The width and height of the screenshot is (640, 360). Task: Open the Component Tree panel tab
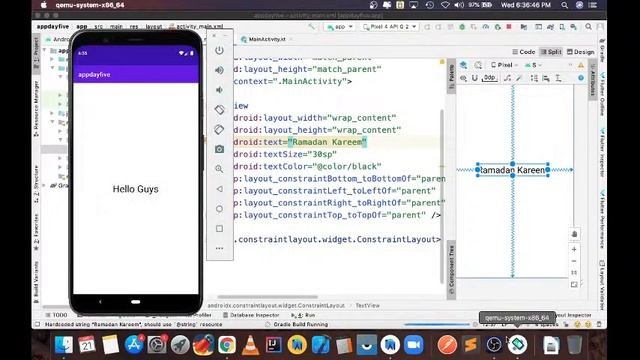pos(451,270)
